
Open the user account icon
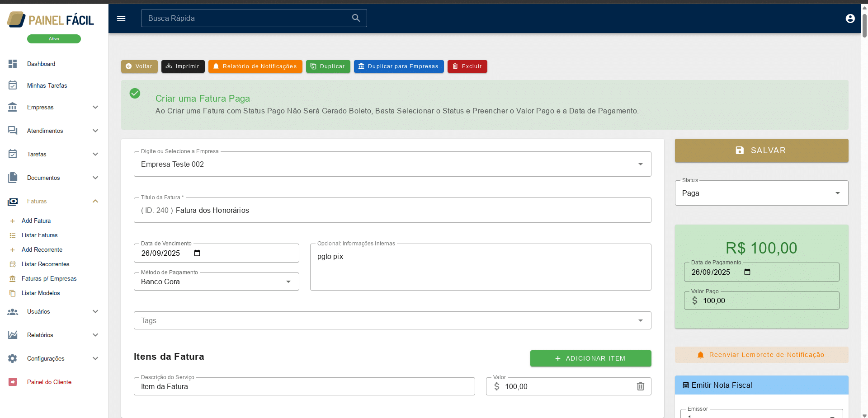[850, 19]
